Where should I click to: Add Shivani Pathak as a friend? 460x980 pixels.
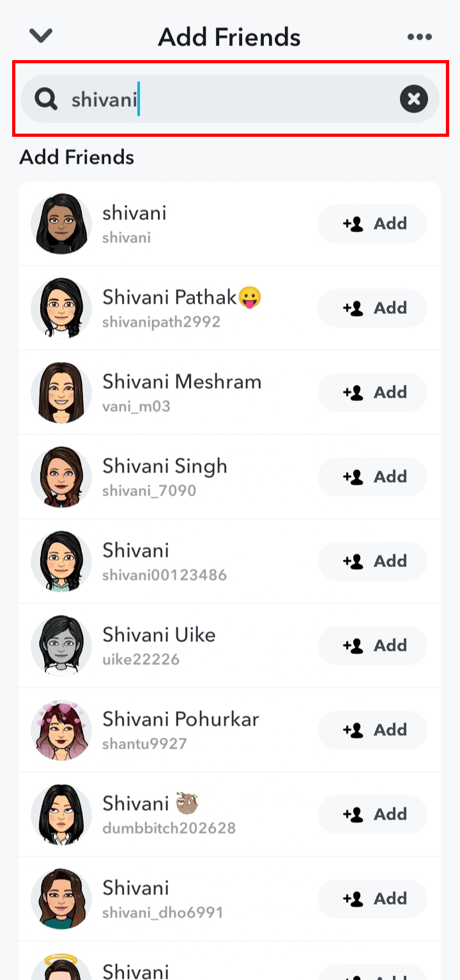pos(372,308)
